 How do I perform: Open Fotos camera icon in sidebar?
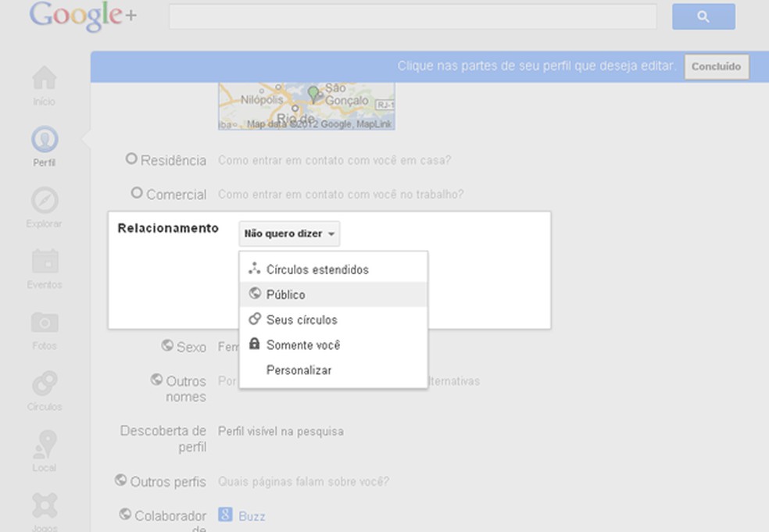click(45, 323)
